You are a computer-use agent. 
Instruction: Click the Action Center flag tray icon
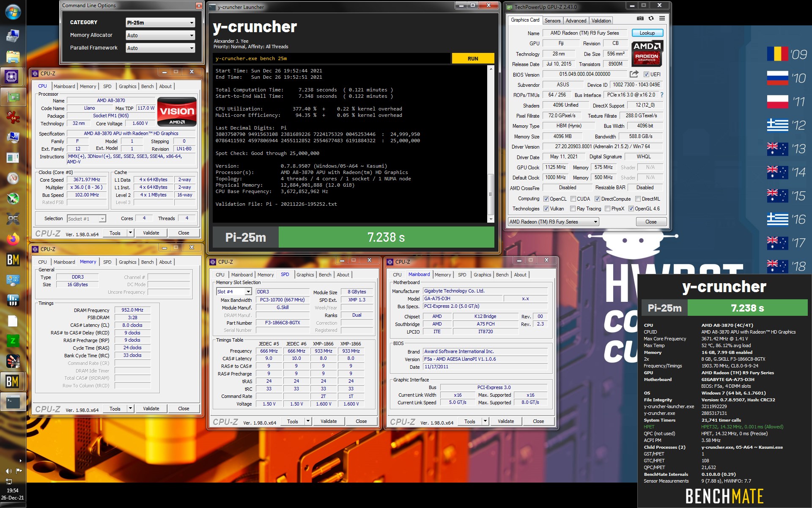click(19, 471)
